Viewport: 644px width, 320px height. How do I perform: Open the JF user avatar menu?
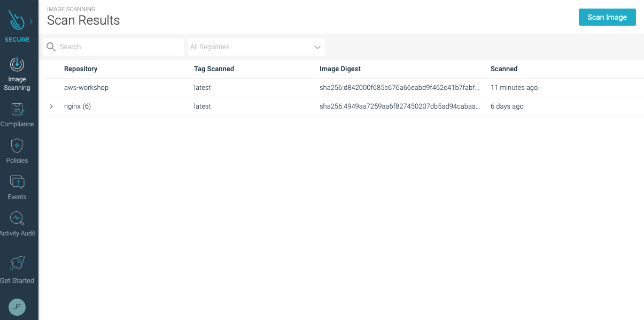(x=17, y=307)
